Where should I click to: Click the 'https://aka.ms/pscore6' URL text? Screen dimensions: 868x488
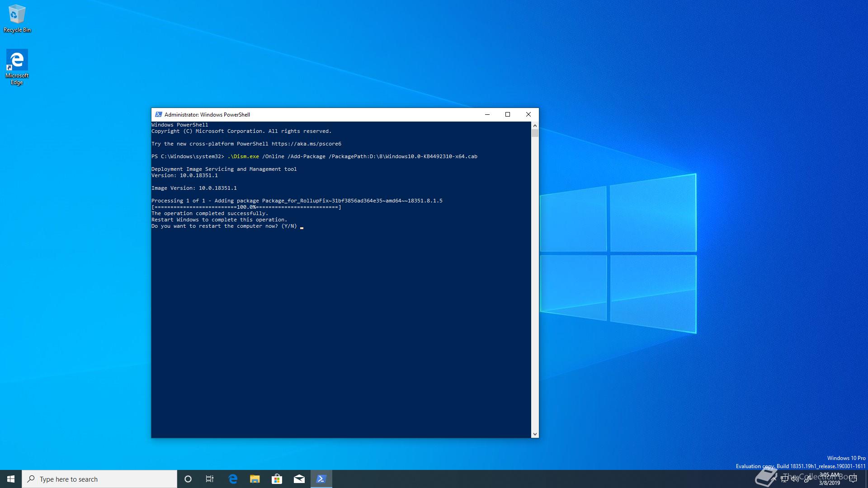pyautogui.click(x=307, y=144)
